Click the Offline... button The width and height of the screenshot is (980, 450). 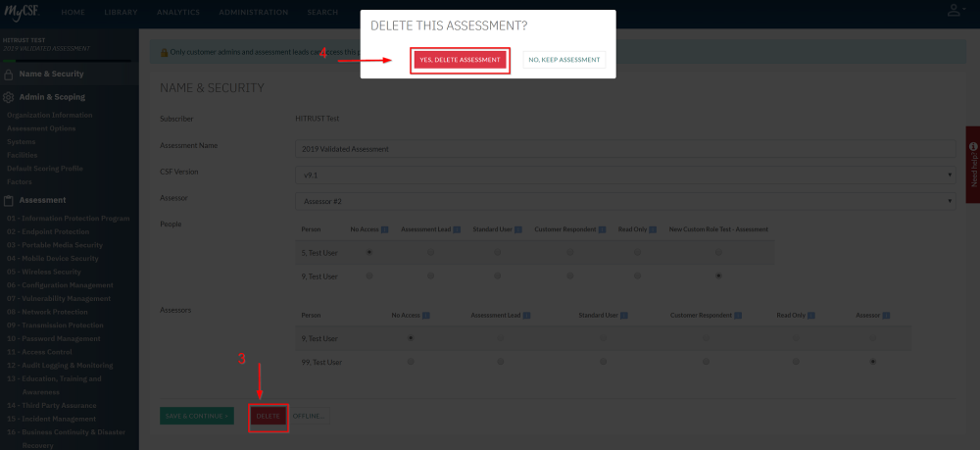[x=309, y=417]
